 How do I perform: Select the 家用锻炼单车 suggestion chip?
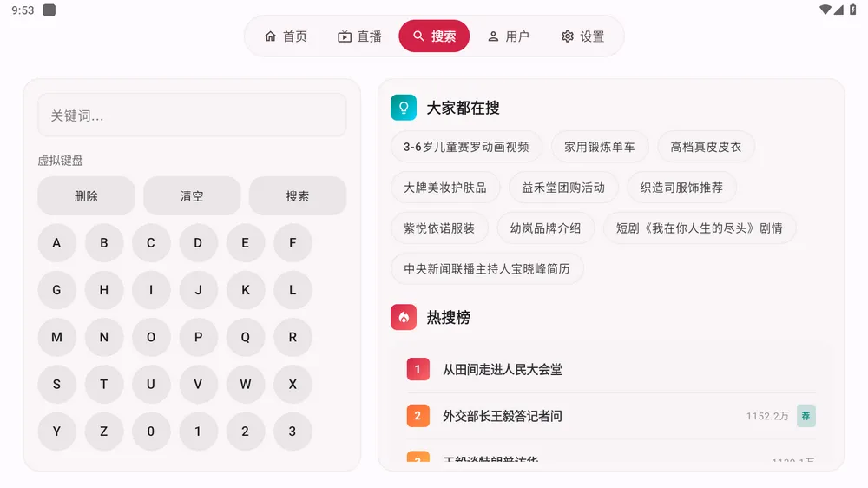[x=600, y=147]
